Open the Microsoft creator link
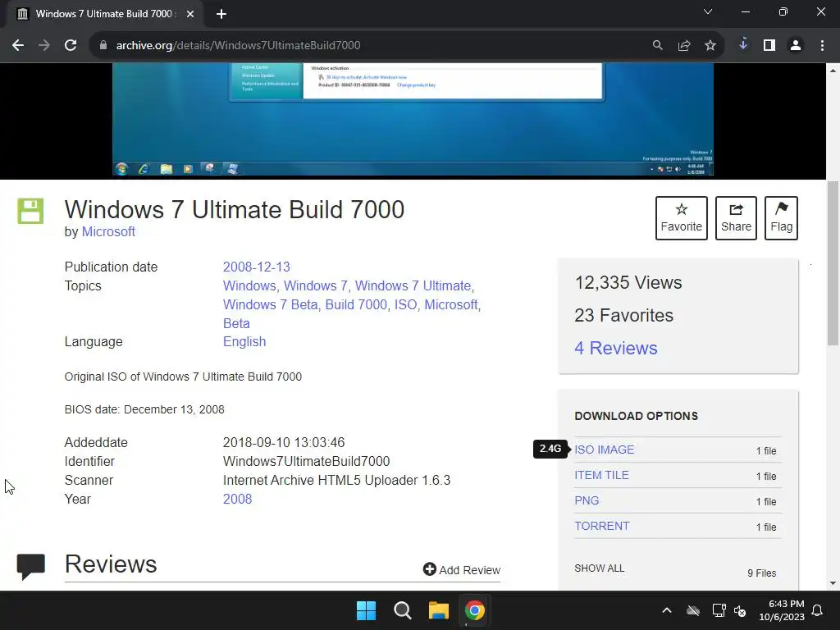 [x=108, y=232]
